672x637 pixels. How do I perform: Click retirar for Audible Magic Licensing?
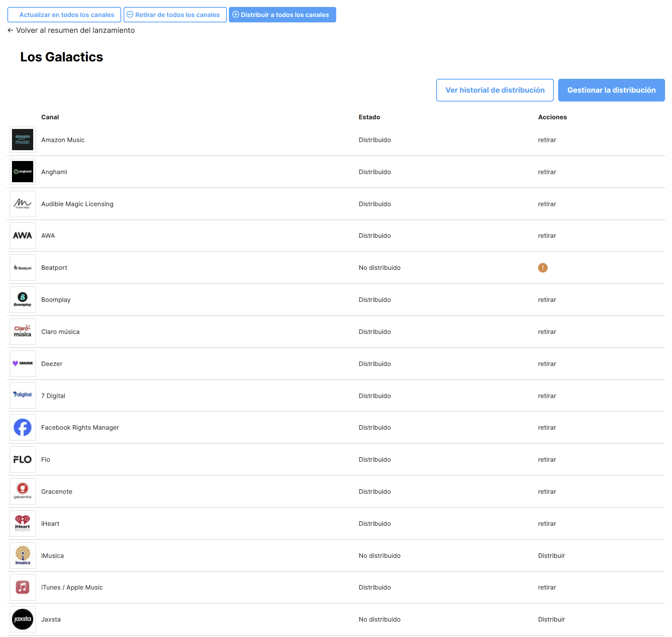[547, 204]
